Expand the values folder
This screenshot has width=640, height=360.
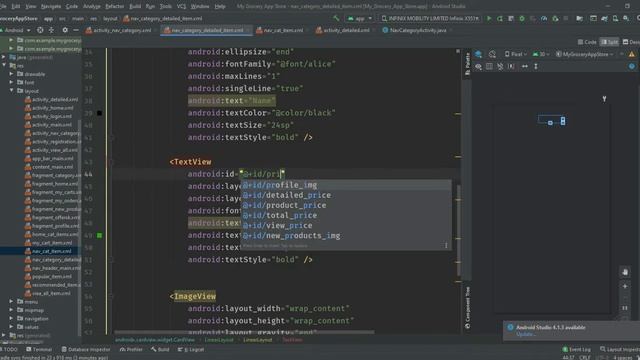(11, 327)
